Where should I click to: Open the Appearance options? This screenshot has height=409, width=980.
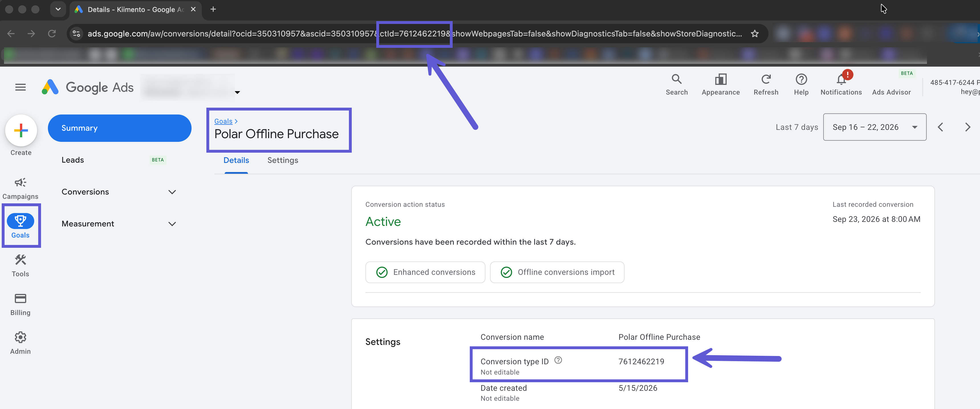(x=721, y=84)
